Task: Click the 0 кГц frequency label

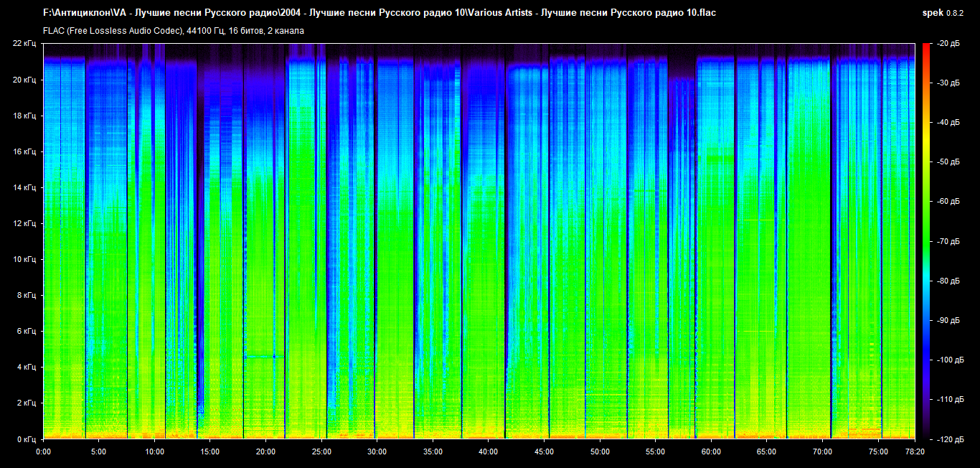Action: (x=28, y=439)
